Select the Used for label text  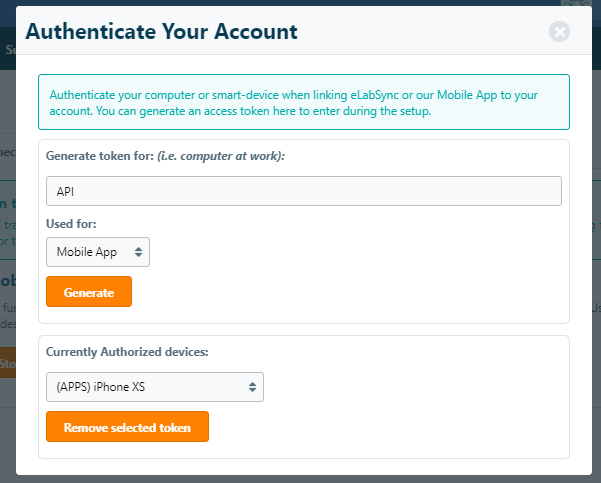tap(71, 225)
